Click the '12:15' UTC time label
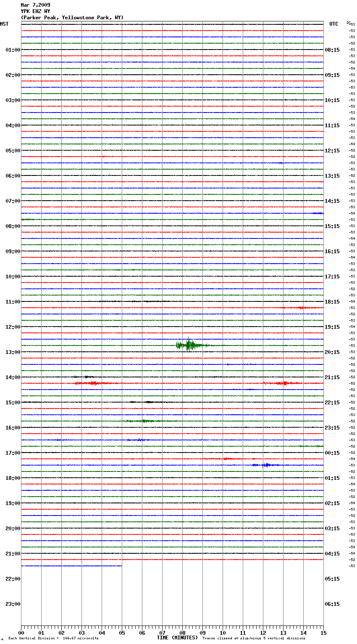The width and height of the screenshot is (357, 644). pyautogui.click(x=332, y=151)
